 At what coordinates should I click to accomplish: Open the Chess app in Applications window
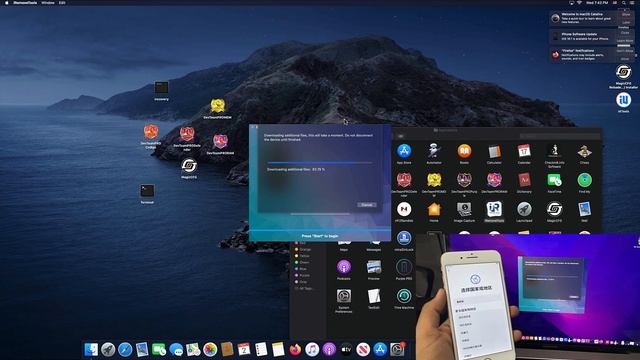coord(584,151)
